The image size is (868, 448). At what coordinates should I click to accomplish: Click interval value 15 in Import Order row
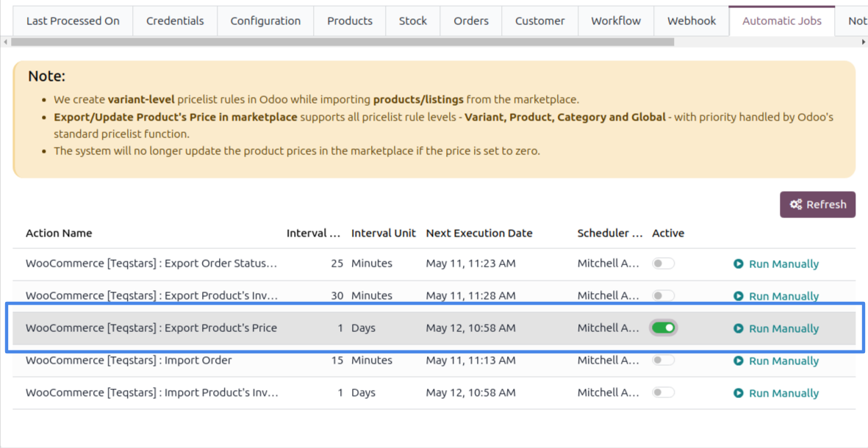[x=337, y=360]
